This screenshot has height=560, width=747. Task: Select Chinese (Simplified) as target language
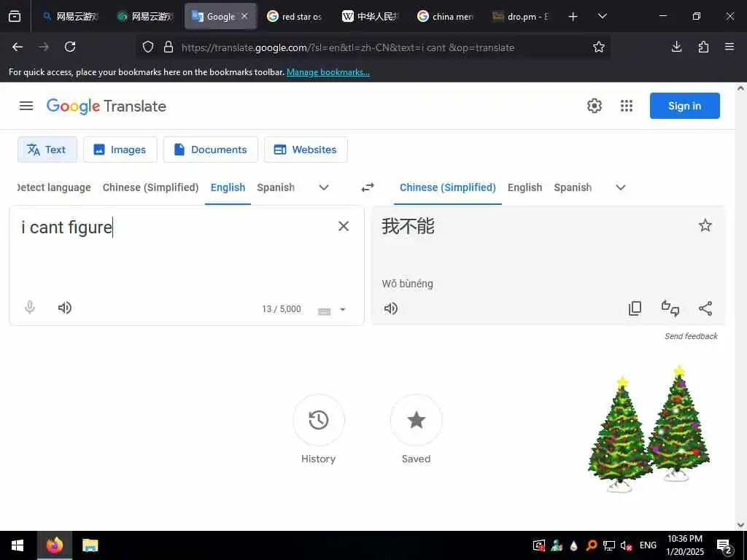click(x=448, y=187)
